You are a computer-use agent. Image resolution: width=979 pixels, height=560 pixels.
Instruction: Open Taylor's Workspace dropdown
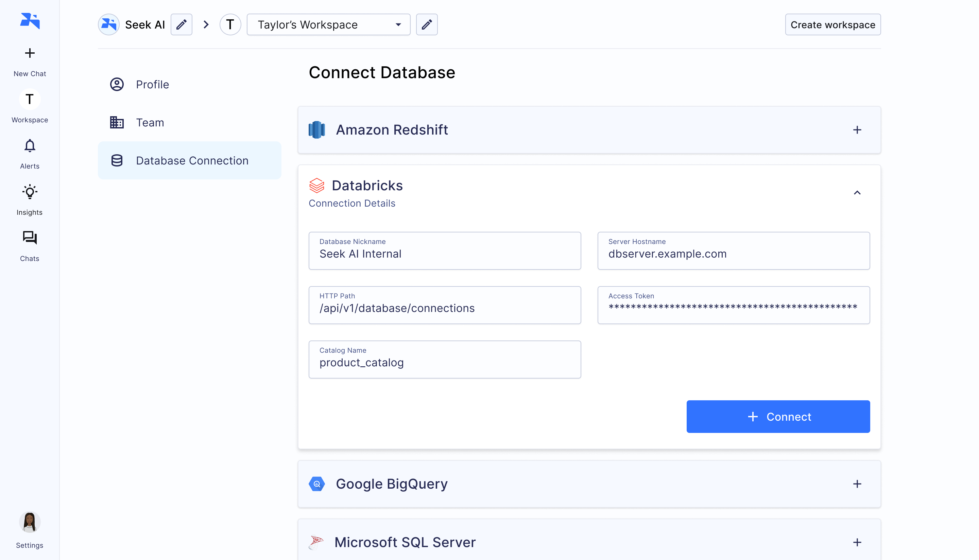click(328, 24)
